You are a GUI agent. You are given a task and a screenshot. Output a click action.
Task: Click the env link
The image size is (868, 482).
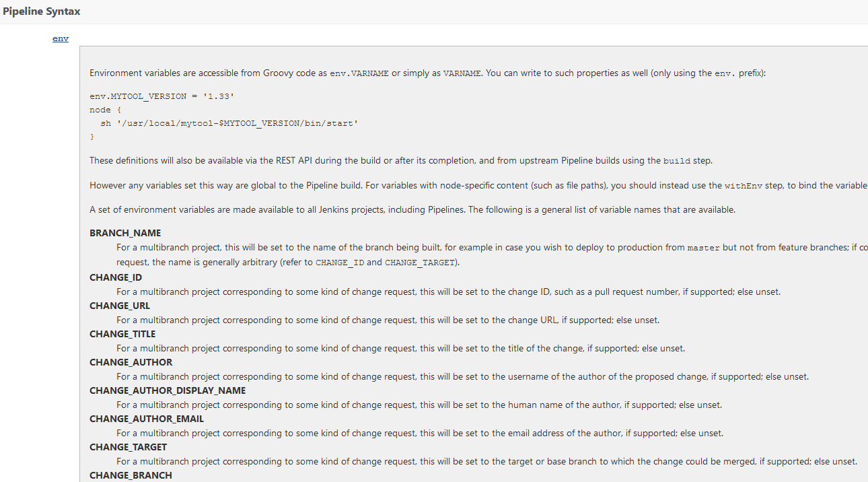coord(61,38)
